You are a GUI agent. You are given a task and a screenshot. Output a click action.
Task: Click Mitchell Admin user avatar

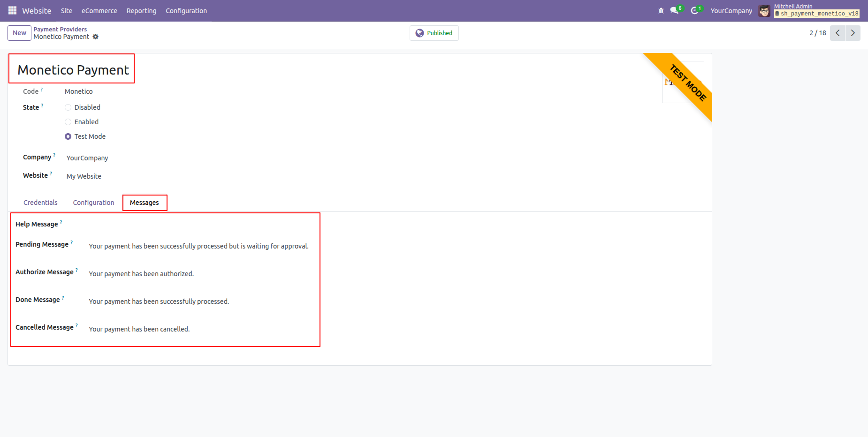pyautogui.click(x=764, y=11)
